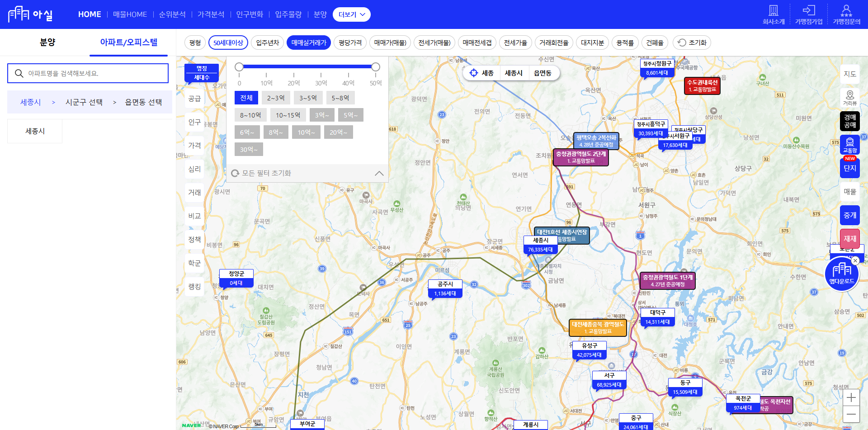Viewport: 868px width, 430px height.
Task: Click the blue price slider track
Action: [x=307, y=66]
